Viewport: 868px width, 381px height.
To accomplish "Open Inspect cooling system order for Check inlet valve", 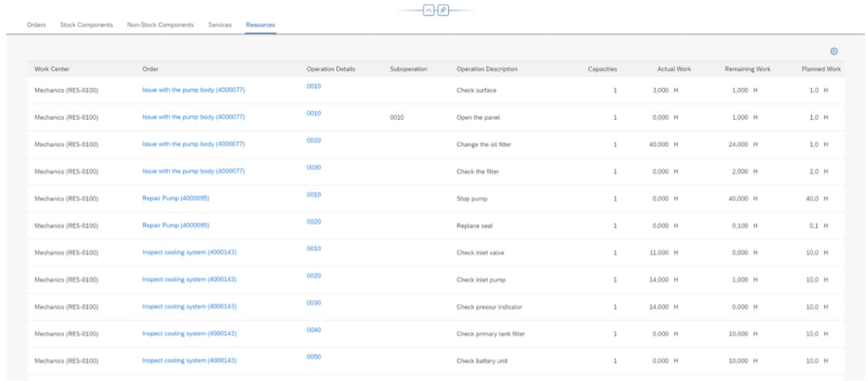I will [189, 252].
